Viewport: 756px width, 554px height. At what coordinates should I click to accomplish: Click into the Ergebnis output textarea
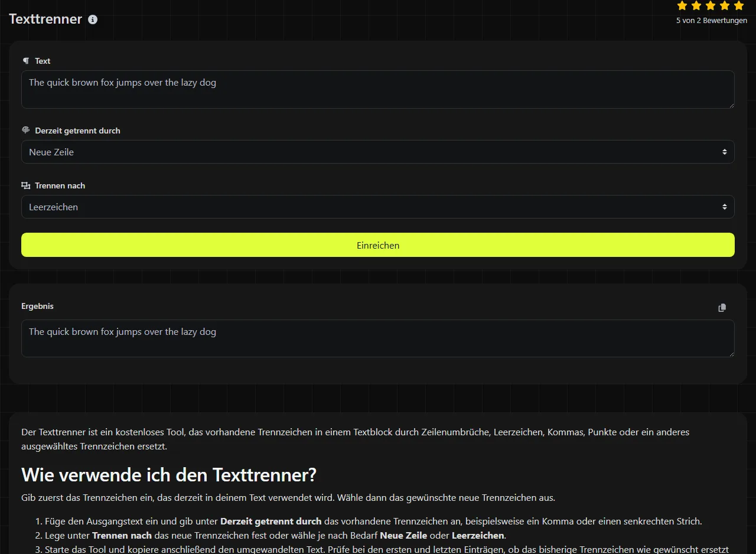(x=378, y=338)
